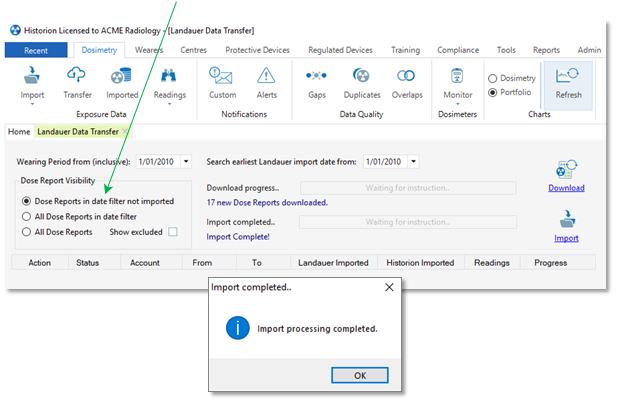Select the All Dose Reports radio option
Image resolution: width=618 pixels, height=404 pixels.
[x=26, y=232]
